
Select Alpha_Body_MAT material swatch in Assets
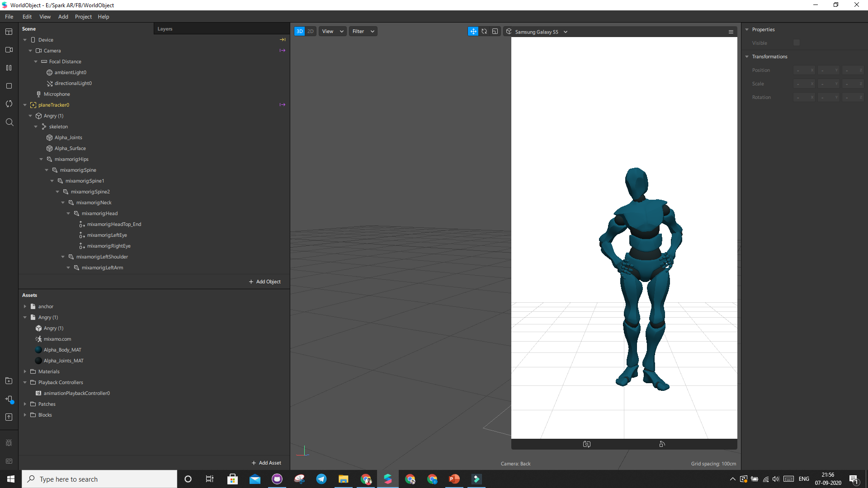pyautogui.click(x=38, y=350)
